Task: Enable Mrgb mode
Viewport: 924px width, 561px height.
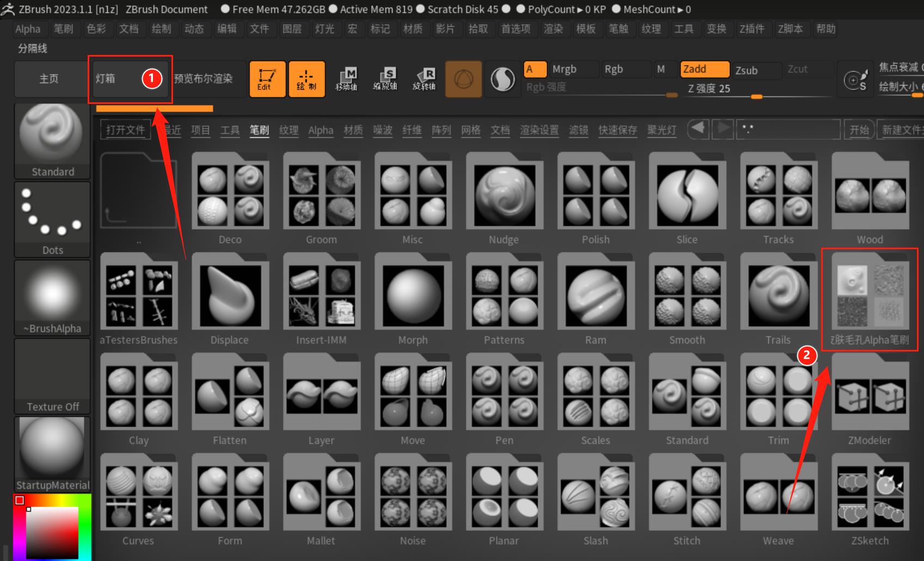Action: pyautogui.click(x=574, y=69)
